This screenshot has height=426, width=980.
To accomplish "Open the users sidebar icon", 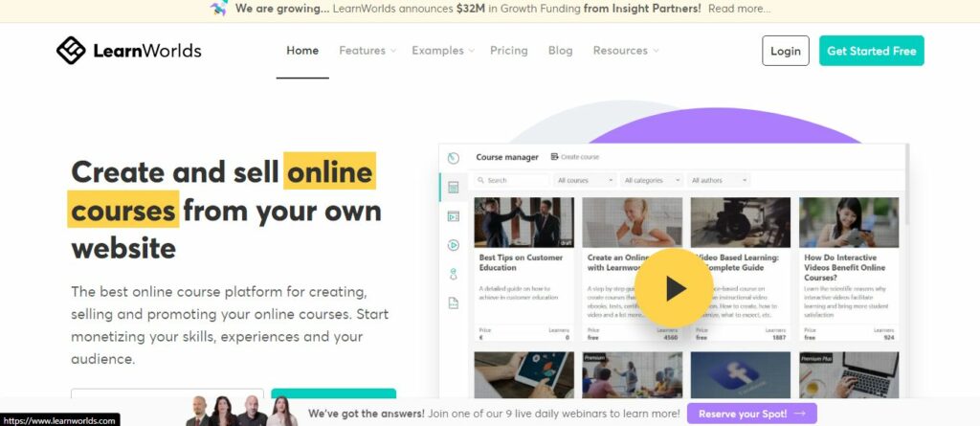I will 454,274.
